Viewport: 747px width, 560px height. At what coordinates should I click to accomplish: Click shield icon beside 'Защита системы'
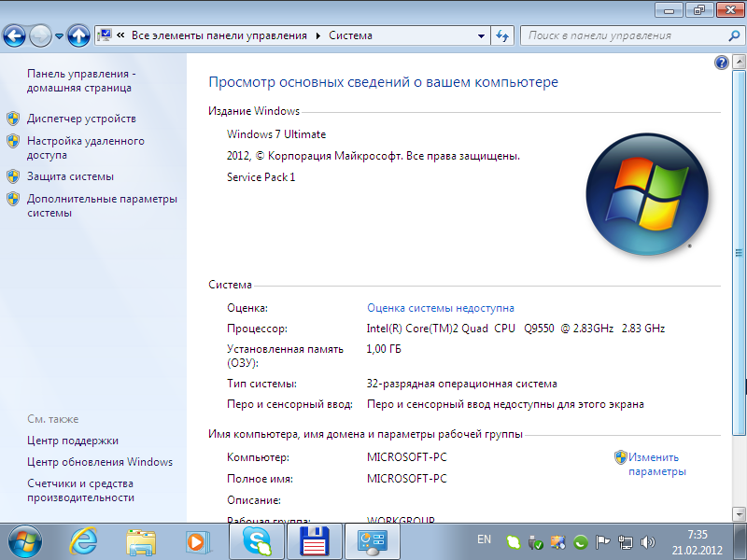pyautogui.click(x=13, y=176)
